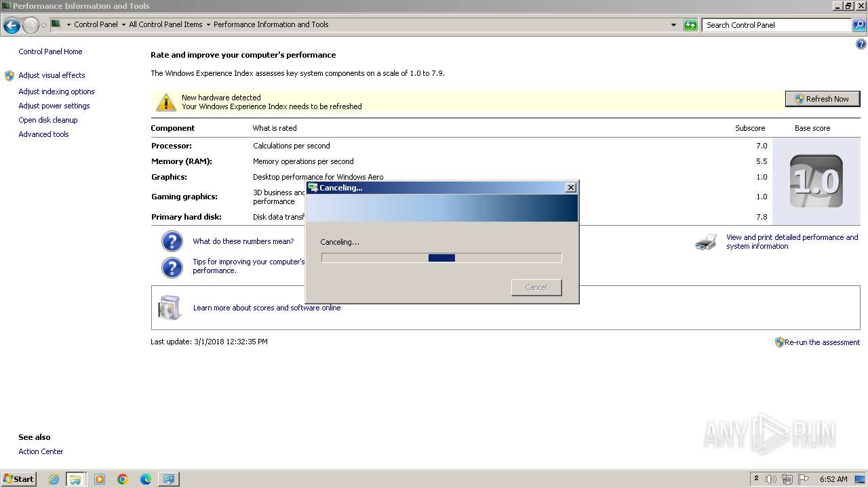Expand the root breadcrumb arrow before Control Panel
This screenshot has width=868, height=488.
coord(68,24)
